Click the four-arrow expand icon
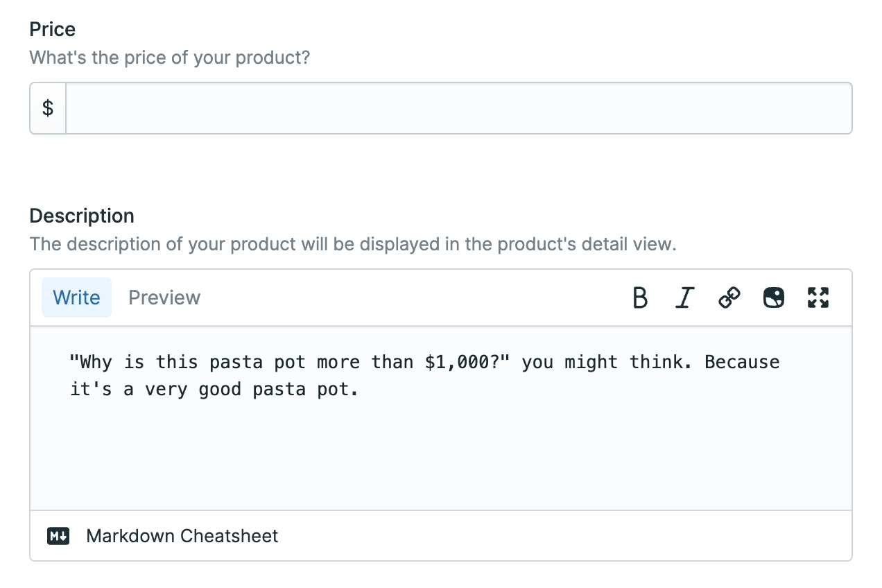Screen dimensions: 882x588 click(818, 297)
